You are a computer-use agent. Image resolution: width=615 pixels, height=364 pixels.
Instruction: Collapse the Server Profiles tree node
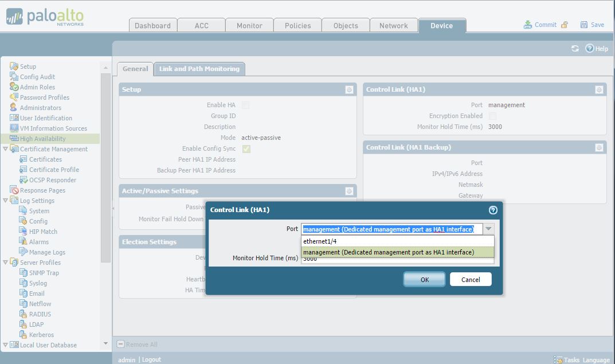coord(5,263)
